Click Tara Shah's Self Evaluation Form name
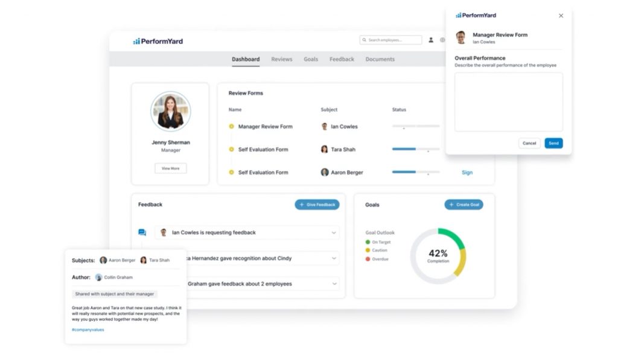 (x=263, y=150)
